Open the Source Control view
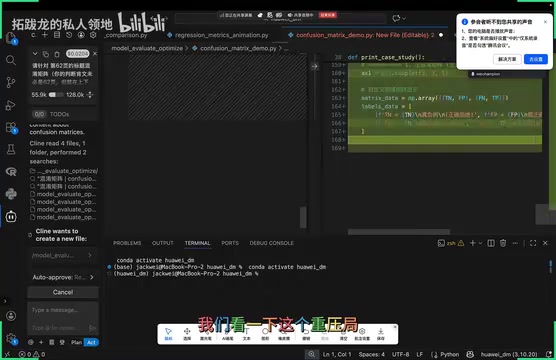Viewport: 556px width, 360px height. tap(11, 83)
